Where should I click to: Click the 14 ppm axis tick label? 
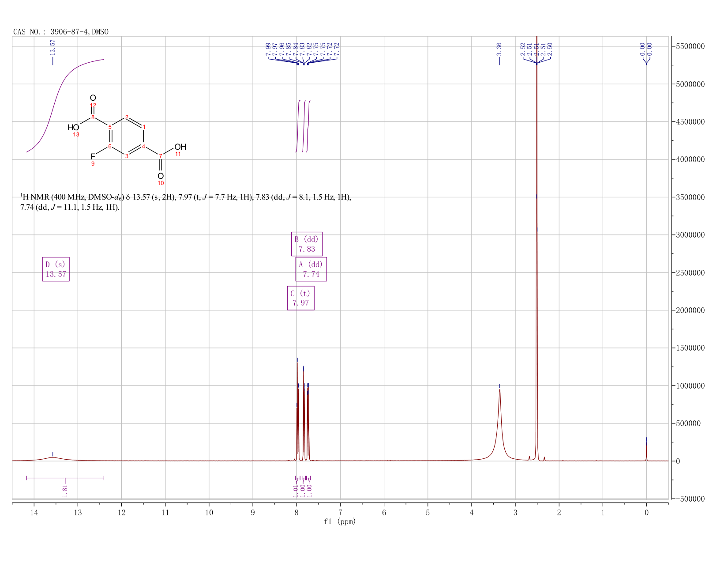coord(34,512)
